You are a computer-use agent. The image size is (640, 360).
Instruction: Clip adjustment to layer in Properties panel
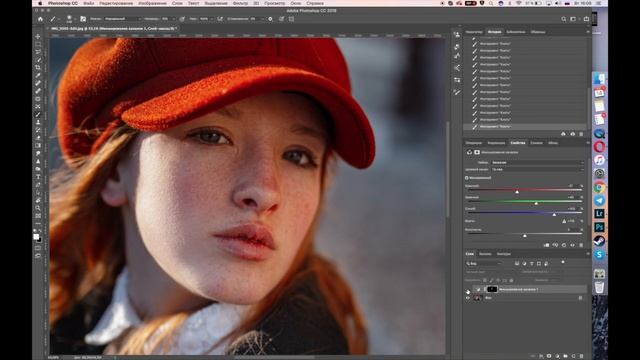coord(547,245)
